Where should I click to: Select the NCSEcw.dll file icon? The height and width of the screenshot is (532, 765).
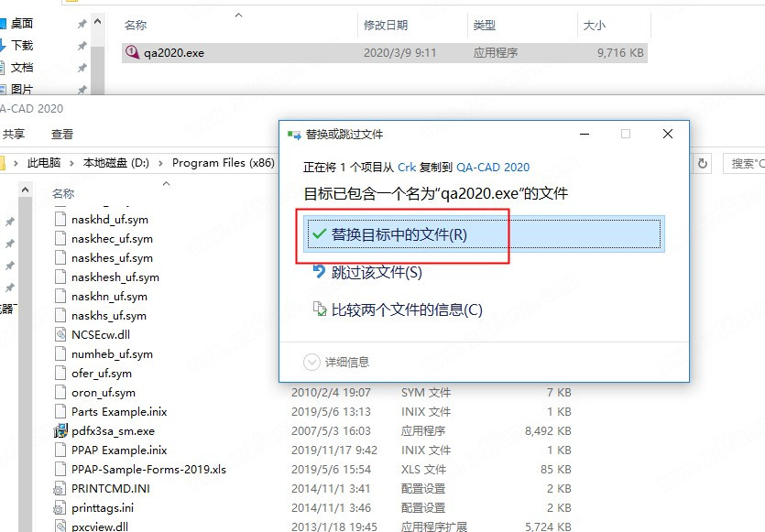60,334
